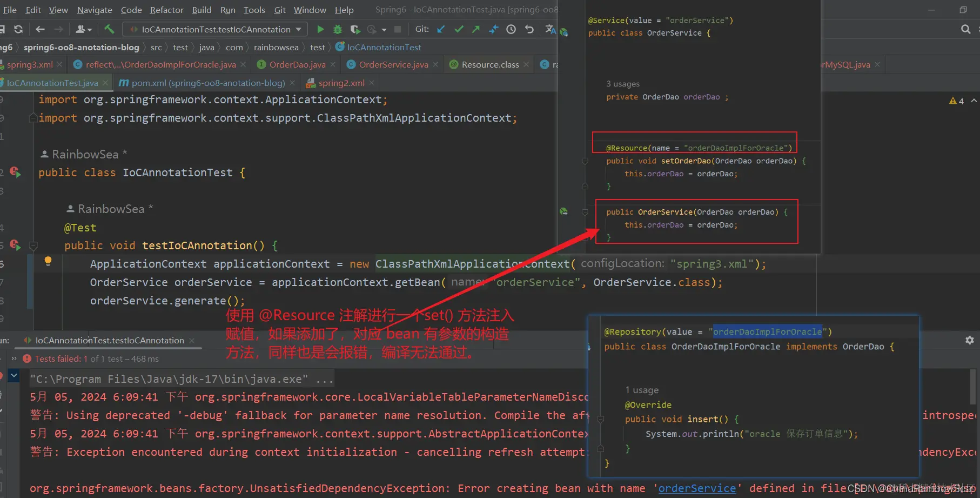Open the Edit menu
980x498 pixels.
[33, 10]
